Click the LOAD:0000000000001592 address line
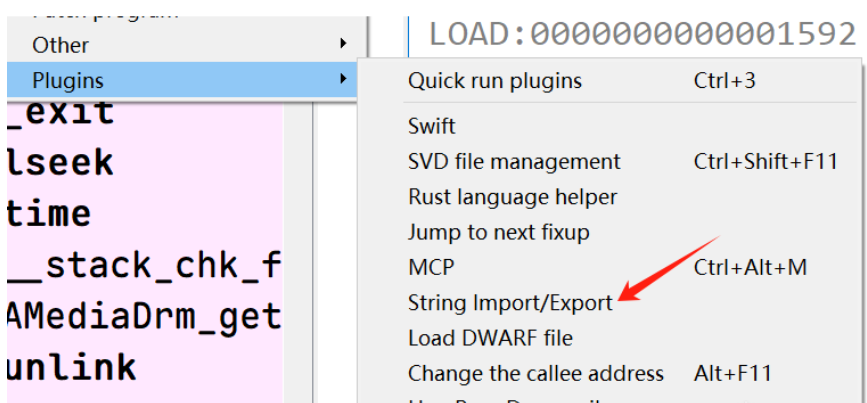This screenshot has width=867, height=403. [643, 35]
